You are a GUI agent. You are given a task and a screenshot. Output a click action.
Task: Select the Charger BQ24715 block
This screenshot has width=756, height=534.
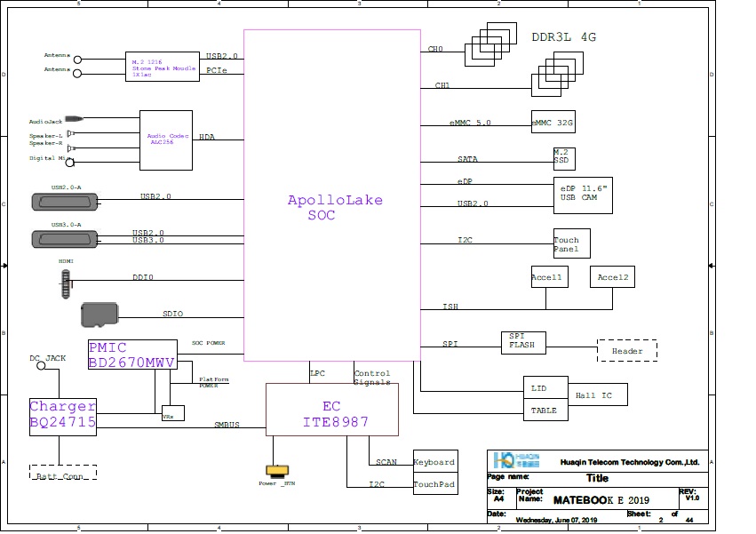pos(62,414)
